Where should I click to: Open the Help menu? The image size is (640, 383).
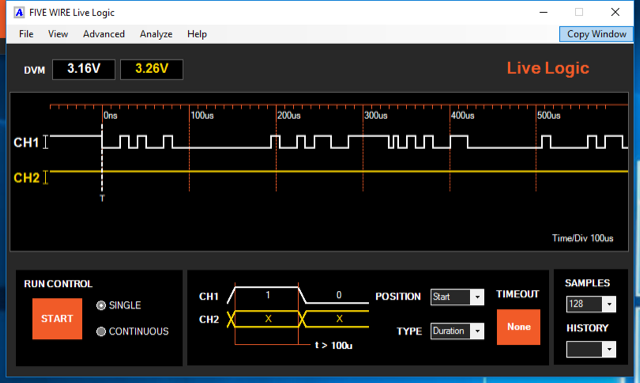(x=197, y=34)
